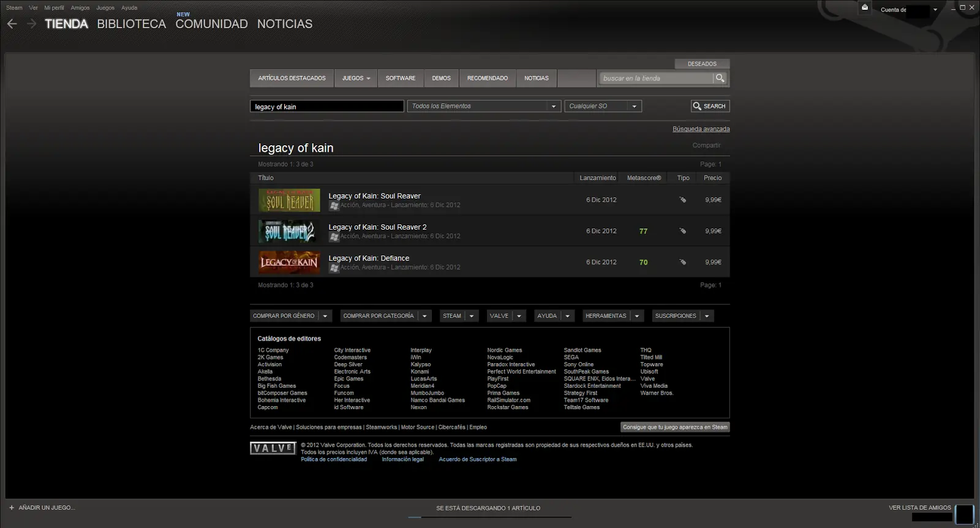The image size is (980, 528).
Task: Click the type icon for Soul Reaver
Action: (x=683, y=200)
